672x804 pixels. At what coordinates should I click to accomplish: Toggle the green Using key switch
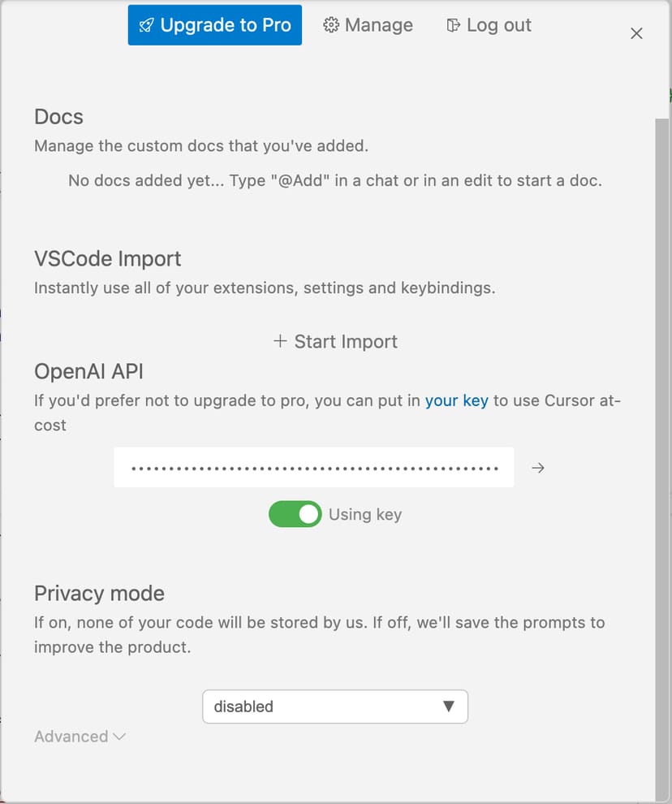(x=295, y=514)
